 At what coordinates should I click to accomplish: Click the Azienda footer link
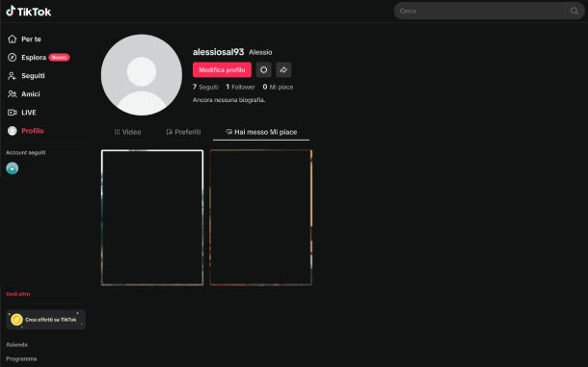click(17, 345)
